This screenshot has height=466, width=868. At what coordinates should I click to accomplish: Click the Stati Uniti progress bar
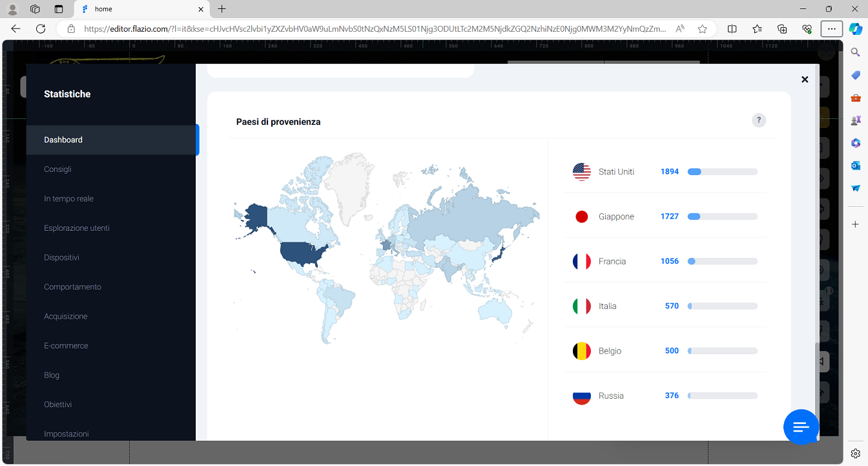pos(722,172)
